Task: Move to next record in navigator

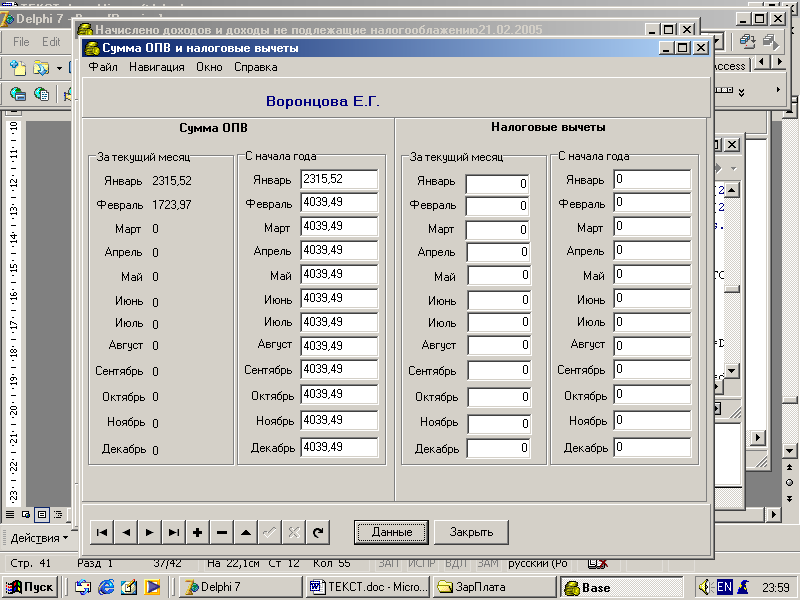Action: [x=149, y=533]
